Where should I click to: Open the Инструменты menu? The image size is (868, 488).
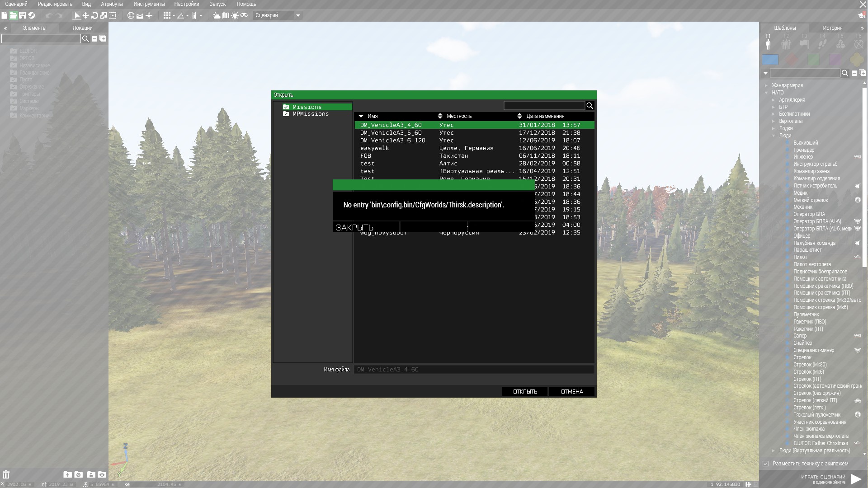pyautogui.click(x=149, y=4)
